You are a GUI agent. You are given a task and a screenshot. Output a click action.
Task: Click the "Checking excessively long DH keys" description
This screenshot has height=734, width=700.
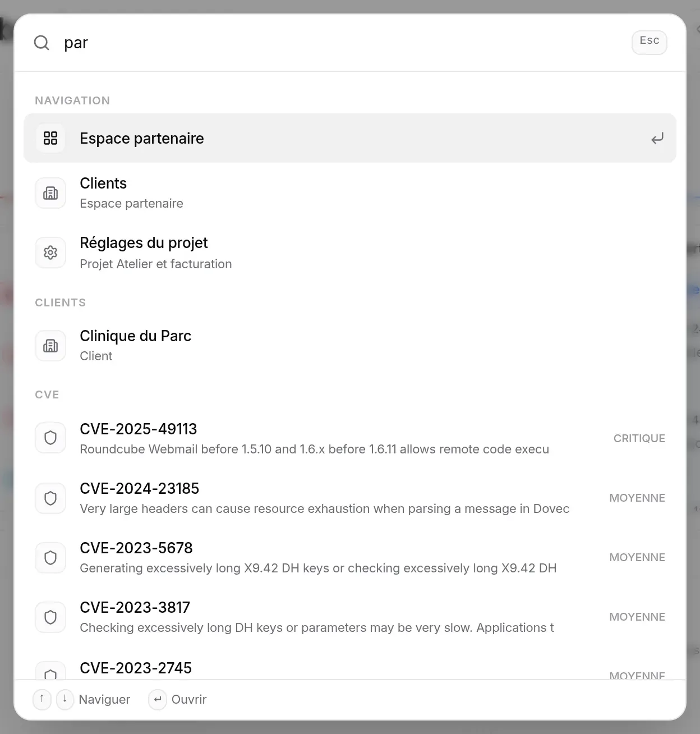click(317, 627)
